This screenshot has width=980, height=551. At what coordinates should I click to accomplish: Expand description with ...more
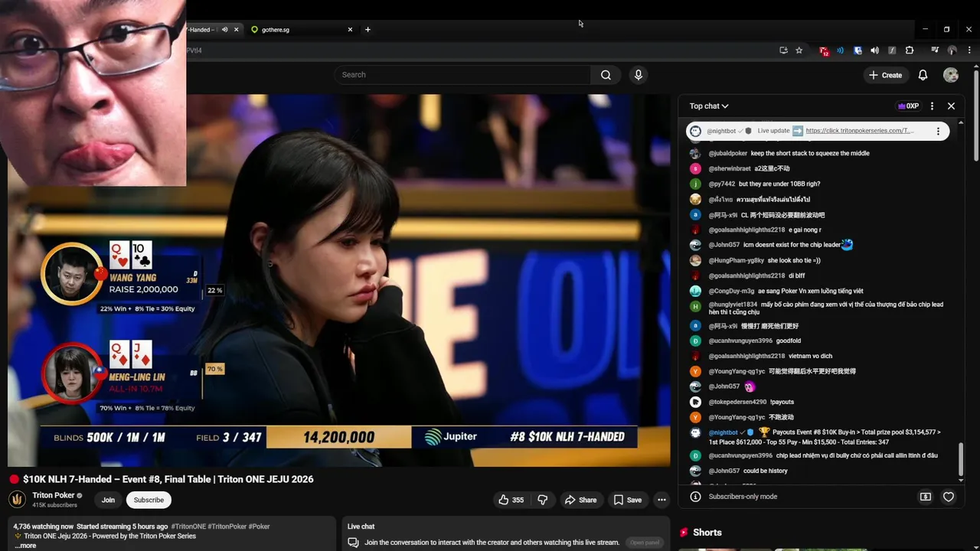pyautogui.click(x=25, y=546)
